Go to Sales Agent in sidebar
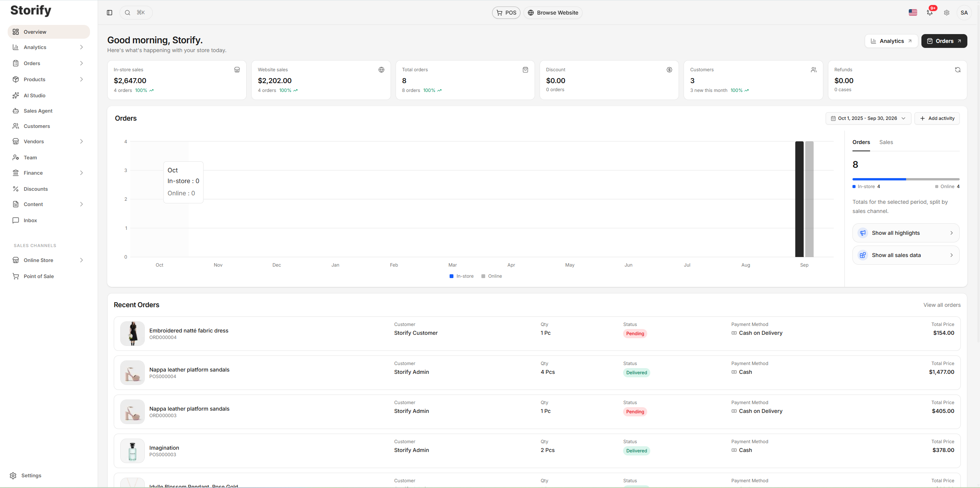The image size is (980, 488). click(49, 111)
